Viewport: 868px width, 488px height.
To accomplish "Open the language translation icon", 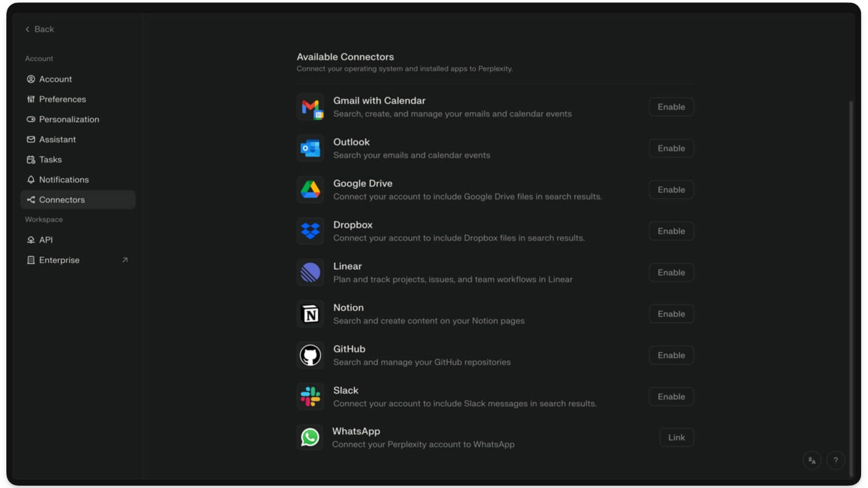I will click(812, 461).
